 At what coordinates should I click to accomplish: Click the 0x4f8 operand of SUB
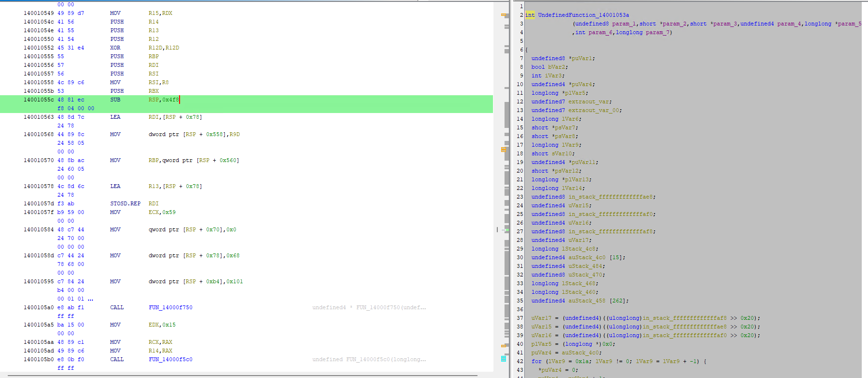pyautogui.click(x=170, y=100)
